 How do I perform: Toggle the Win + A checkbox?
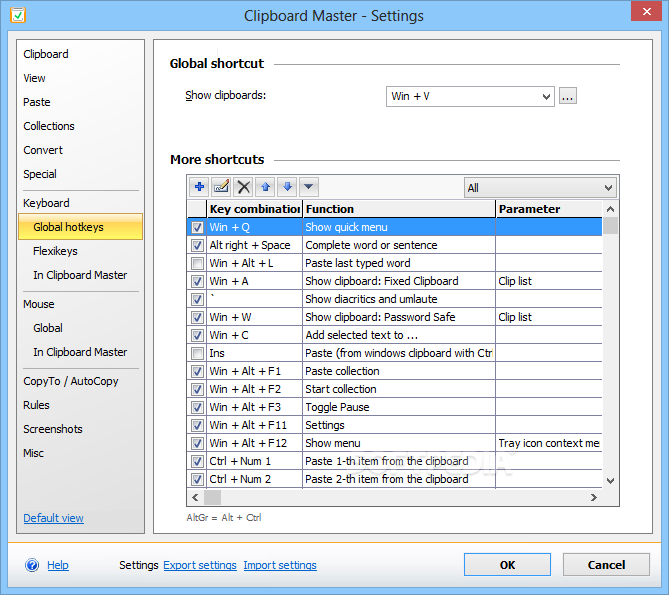197,281
